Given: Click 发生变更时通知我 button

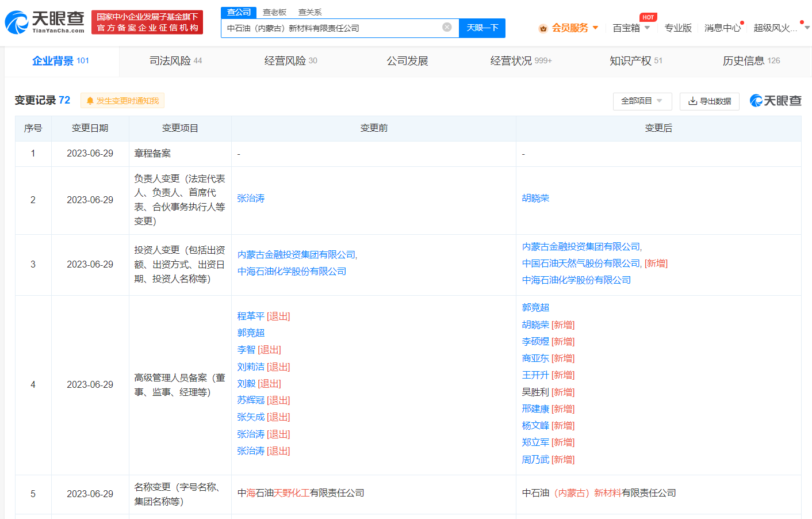Looking at the screenshot, I should (x=122, y=101).
